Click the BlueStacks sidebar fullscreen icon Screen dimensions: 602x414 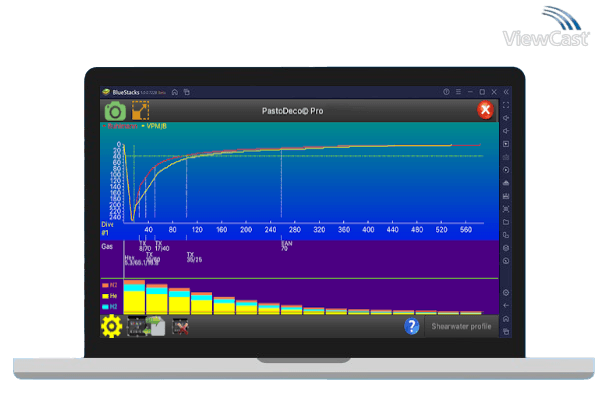506,105
